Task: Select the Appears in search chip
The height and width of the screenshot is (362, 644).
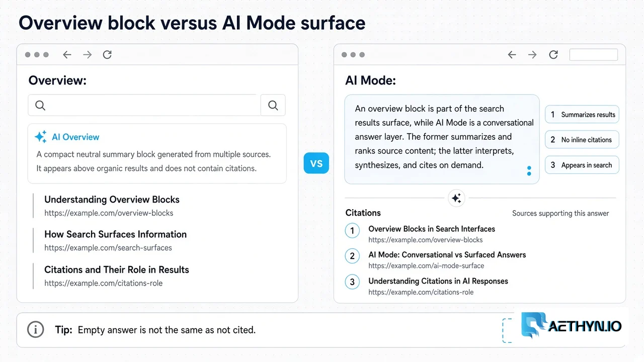Action: point(582,165)
